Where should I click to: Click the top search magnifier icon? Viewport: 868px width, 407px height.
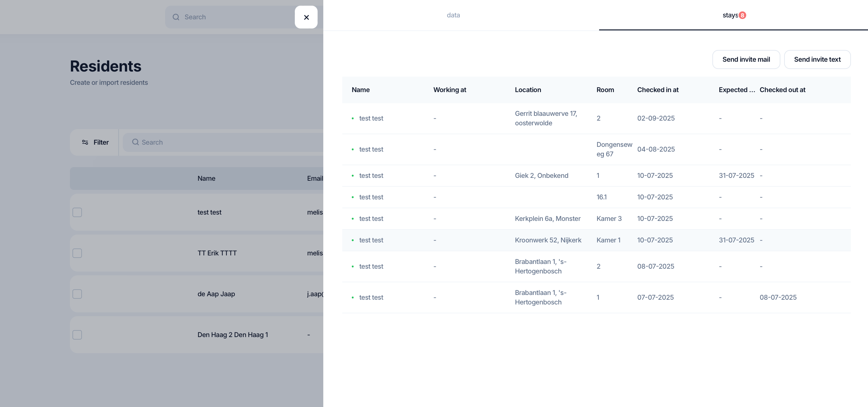point(176,17)
